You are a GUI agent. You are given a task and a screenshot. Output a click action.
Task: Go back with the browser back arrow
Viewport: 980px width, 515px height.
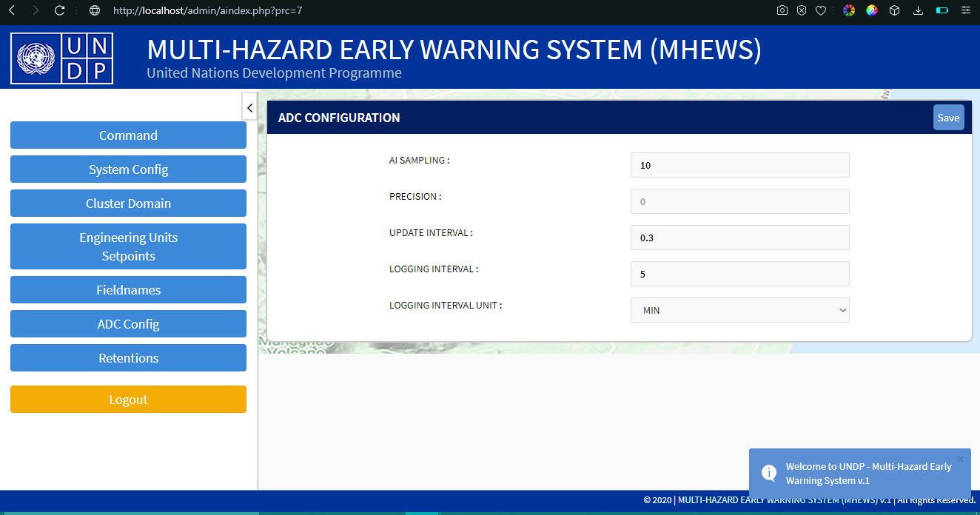tap(12, 10)
